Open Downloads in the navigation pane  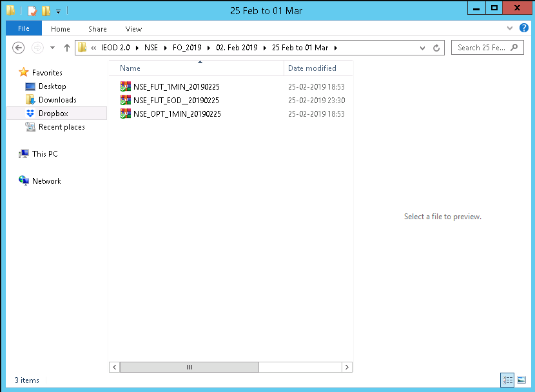[x=57, y=100]
